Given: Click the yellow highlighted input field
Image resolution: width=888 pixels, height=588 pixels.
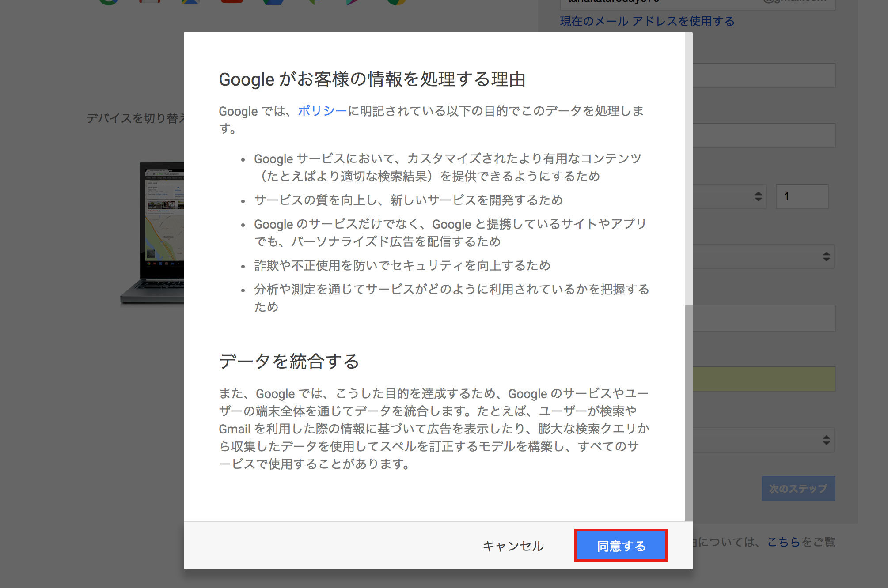Looking at the screenshot, I should [x=764, y=379].
